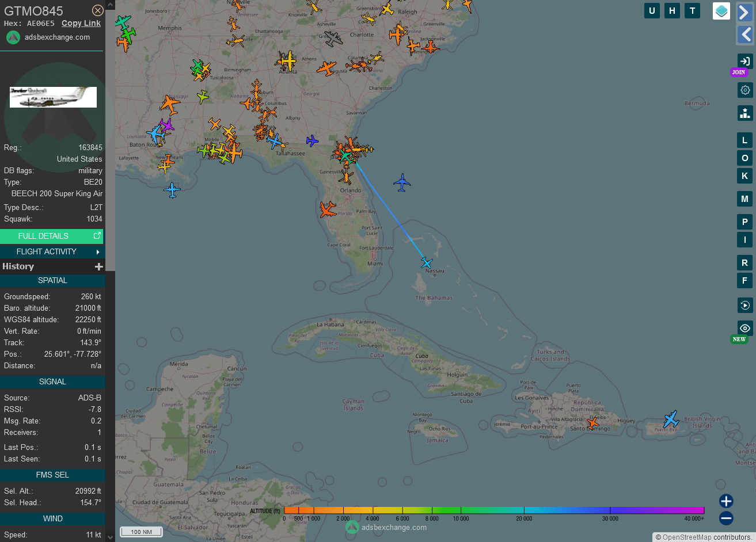Viewport: 756px width, 542px height.
Task: Click the right-pointing chevron sidebar arrow
Action: pos(745,12)
